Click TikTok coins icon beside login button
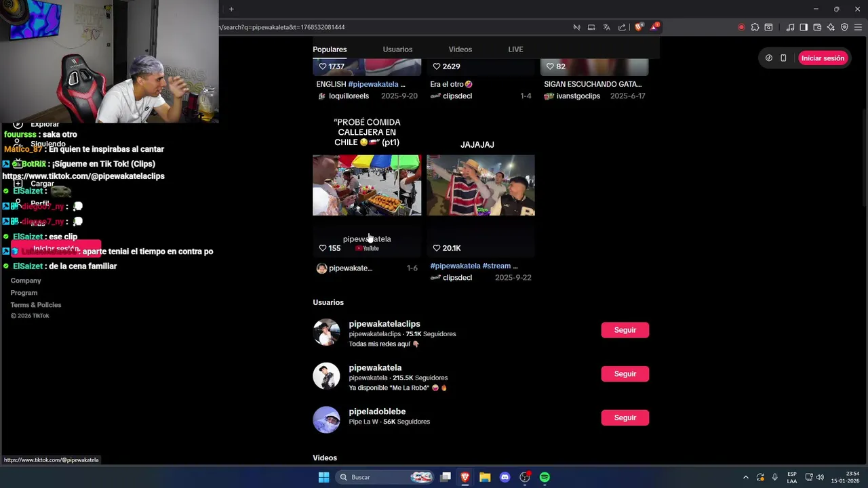The image size is (868, 488). (x=768, y=58)
